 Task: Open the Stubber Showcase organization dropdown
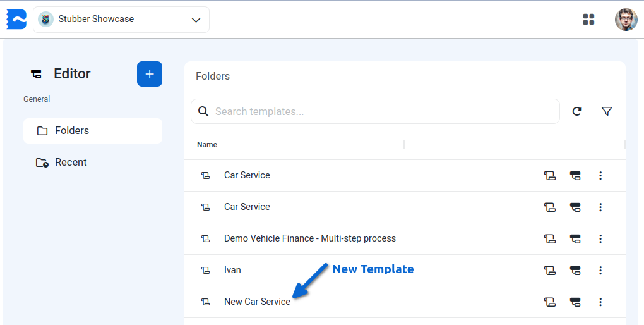[121, 20]
